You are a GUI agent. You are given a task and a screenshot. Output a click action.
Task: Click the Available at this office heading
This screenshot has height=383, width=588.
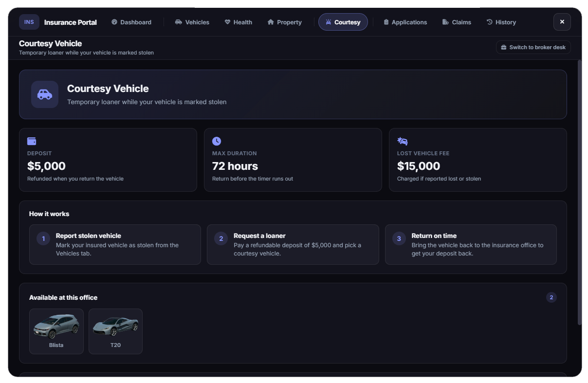pos(63,297)
